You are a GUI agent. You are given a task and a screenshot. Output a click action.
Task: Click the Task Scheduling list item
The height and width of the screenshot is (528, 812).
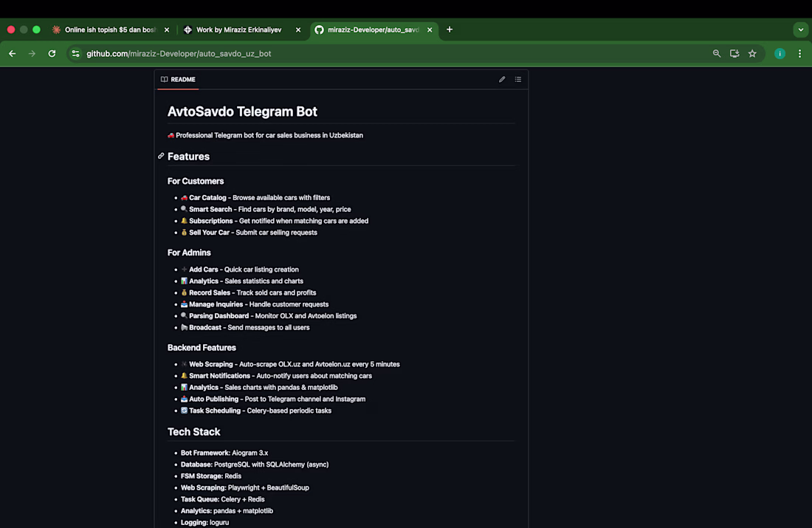click(x=256, y=411)
